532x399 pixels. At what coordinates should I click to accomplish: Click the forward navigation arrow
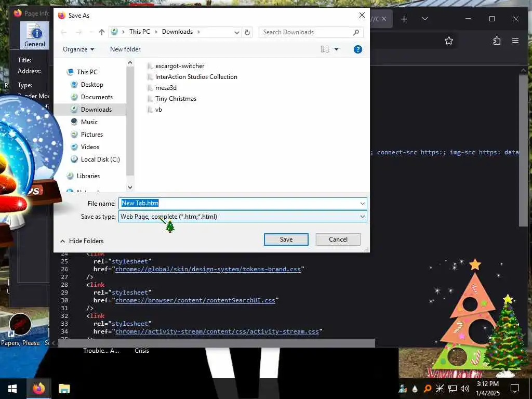tap(79, 32)
